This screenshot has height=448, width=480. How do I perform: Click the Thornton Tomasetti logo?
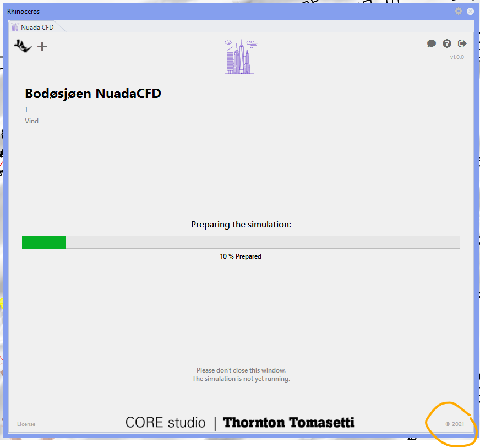coord(288,423)
